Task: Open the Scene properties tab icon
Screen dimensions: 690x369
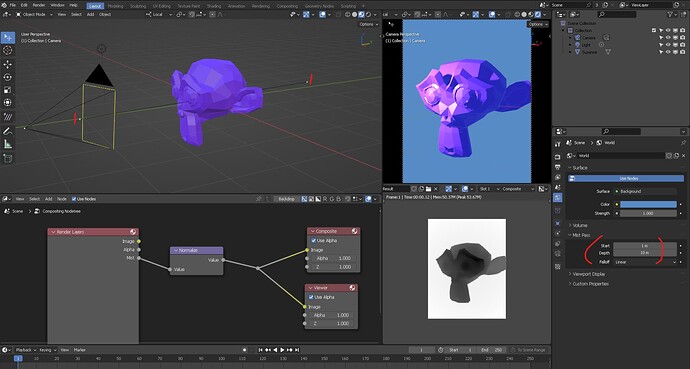Action: click(x=558, y=187)
